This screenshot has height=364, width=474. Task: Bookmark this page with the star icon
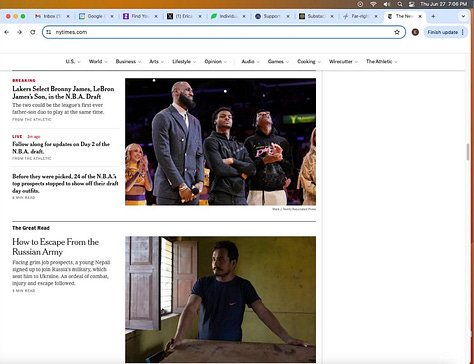(397, 32)
